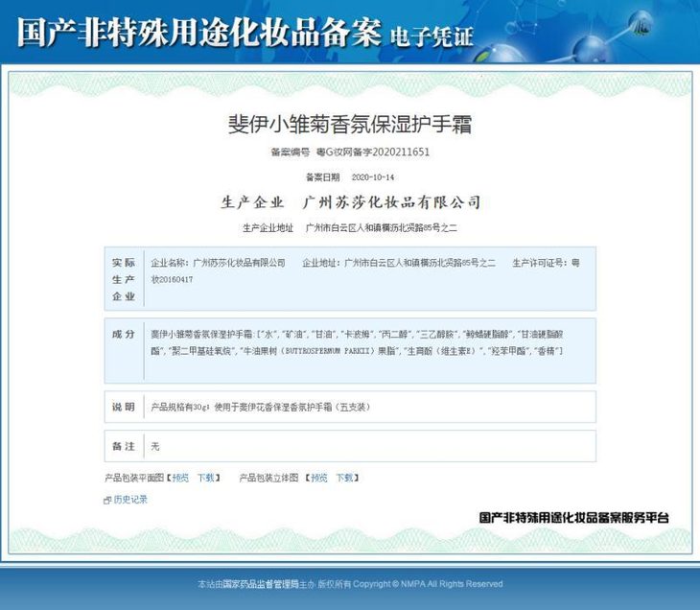Click the 生产企业地址 line
This screenshot has height=610, width=700.
(x=350, y=227)
